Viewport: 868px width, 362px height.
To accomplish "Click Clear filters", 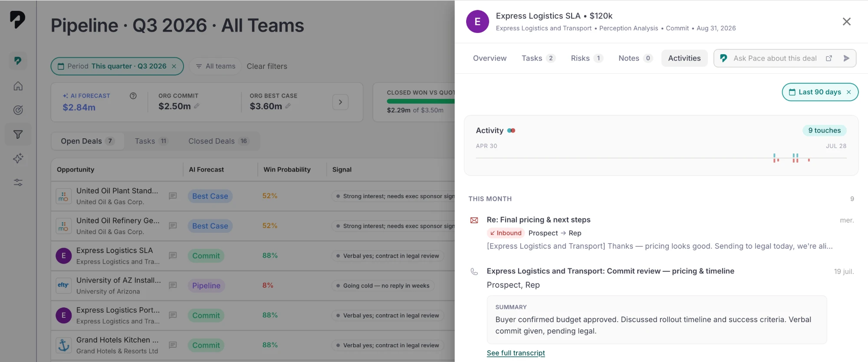I will click(x=267, y=66).
